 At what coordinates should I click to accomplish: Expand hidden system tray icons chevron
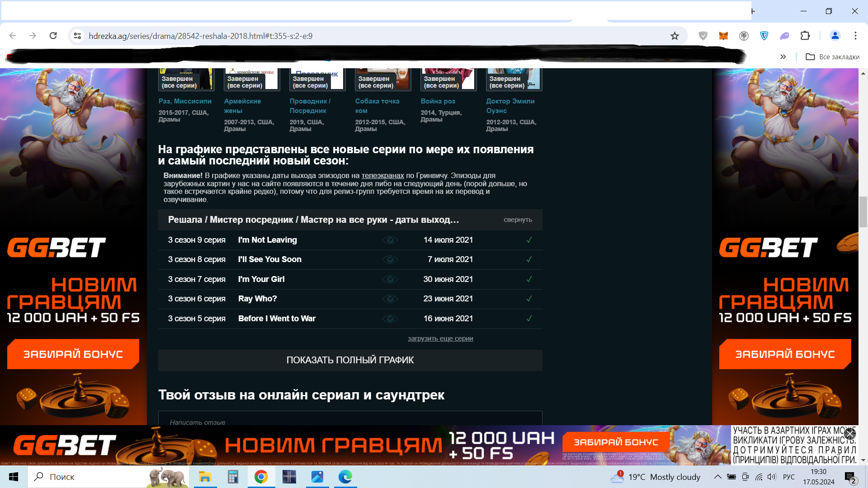(718, 477)
